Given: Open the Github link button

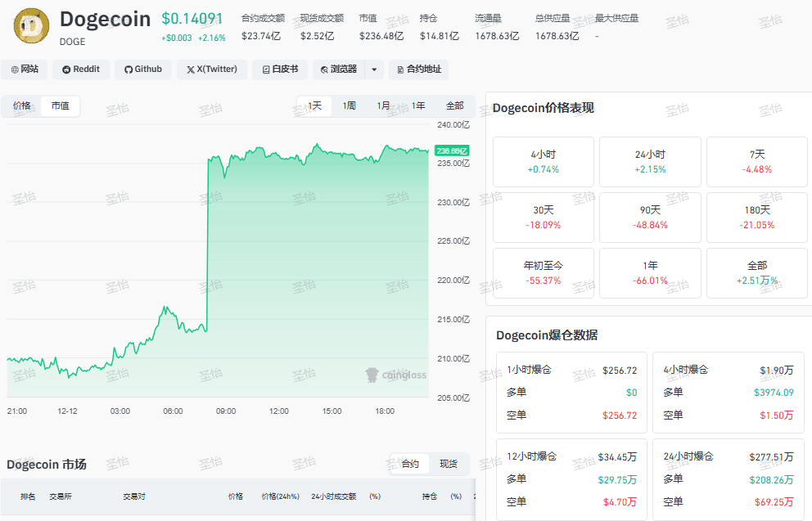Looking at the screenshot, I should click(x=143, y=70).
